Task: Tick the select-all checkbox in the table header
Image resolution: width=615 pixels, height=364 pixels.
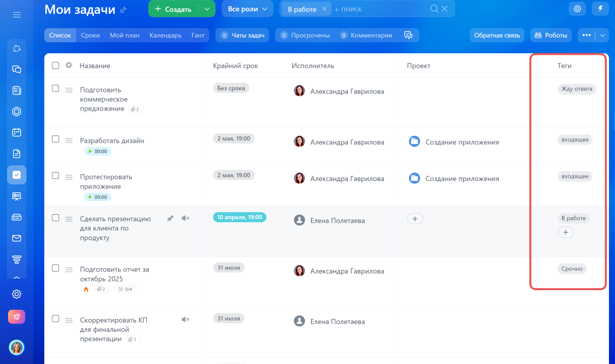Action: (x=56, y=65)
